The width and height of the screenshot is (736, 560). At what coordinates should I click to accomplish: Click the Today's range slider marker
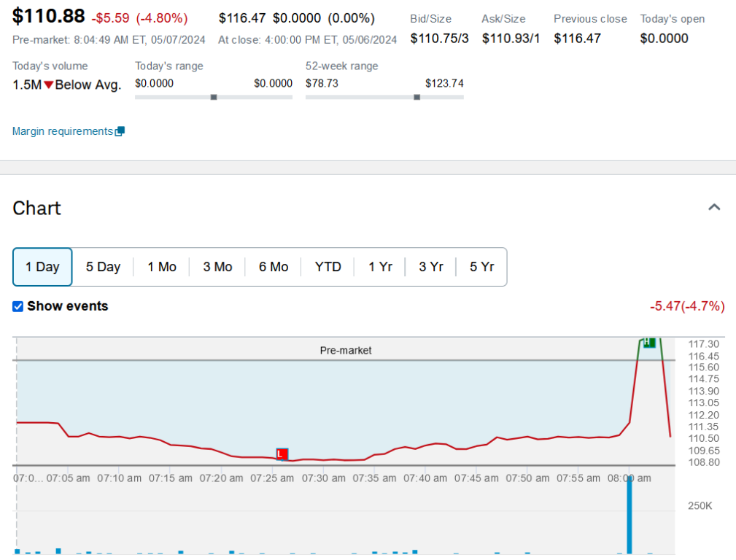click(214, 97)
